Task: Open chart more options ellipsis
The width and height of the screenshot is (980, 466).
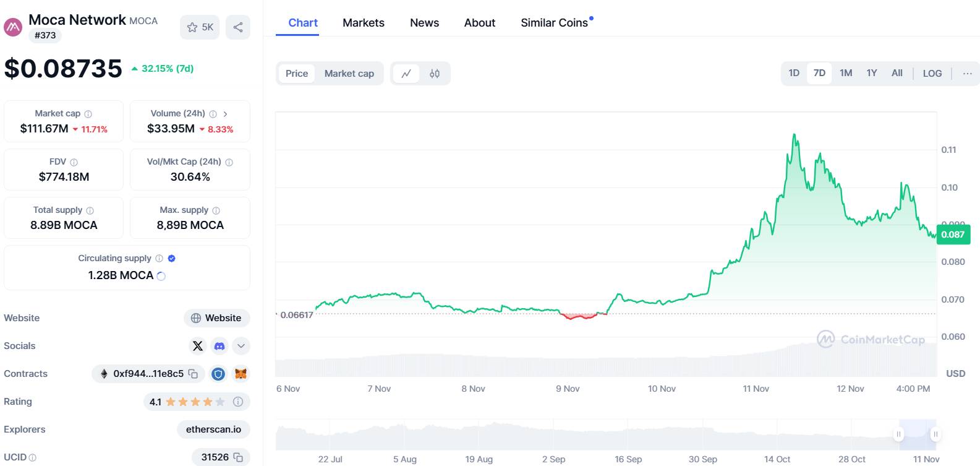Action: click(968, 73)
